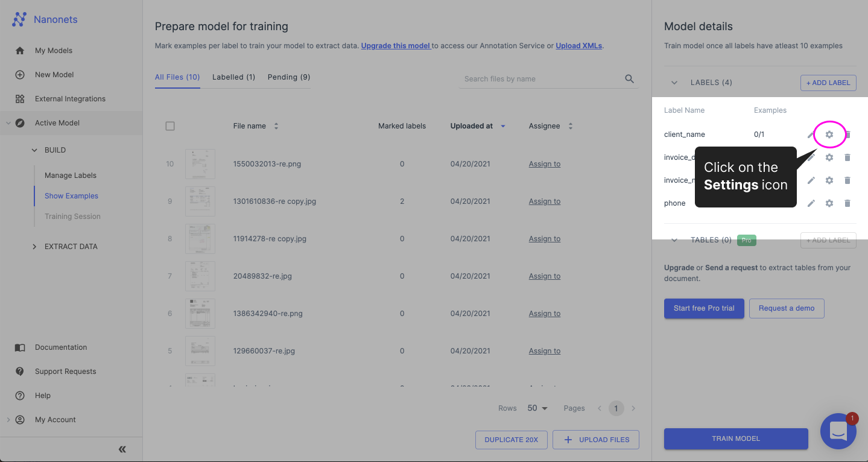The image size is (868, 462).
Task: Toggle the select all files checkbox
Action: (170, 126)
